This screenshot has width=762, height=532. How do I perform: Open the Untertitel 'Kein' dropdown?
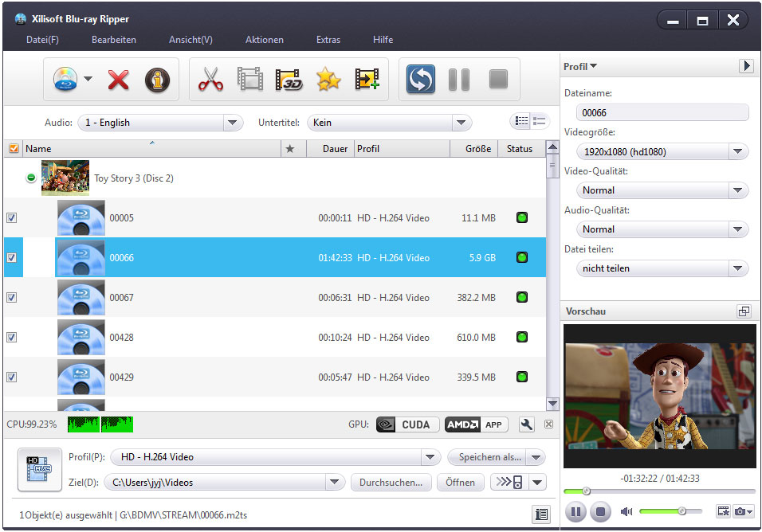[389, 123]
